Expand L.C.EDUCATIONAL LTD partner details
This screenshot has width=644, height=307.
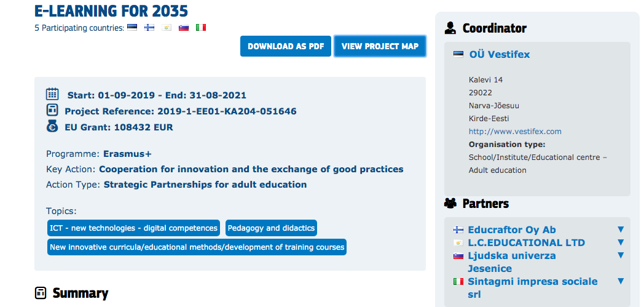(x=621, y=242)
